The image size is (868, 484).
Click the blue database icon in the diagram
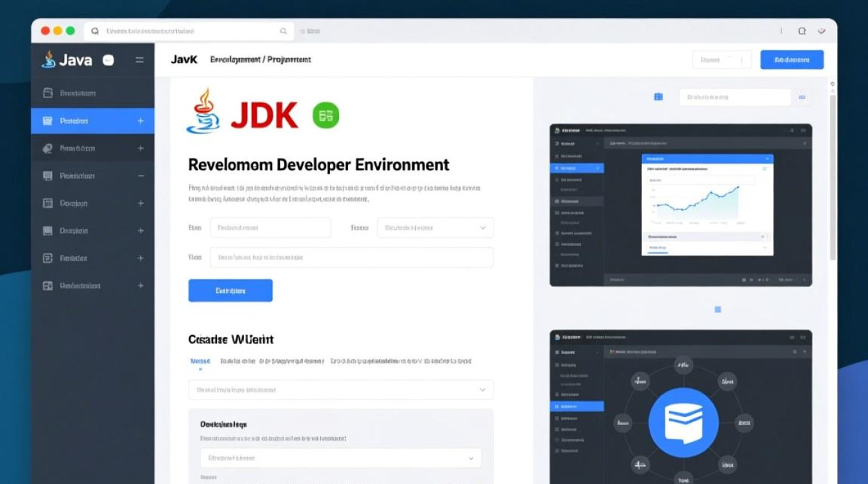pyautogui.click(x=683, y=423)
